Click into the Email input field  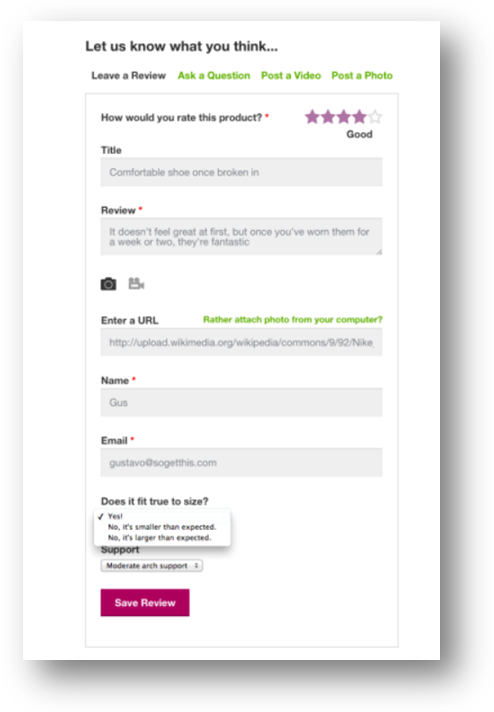[x=241, y=462]
